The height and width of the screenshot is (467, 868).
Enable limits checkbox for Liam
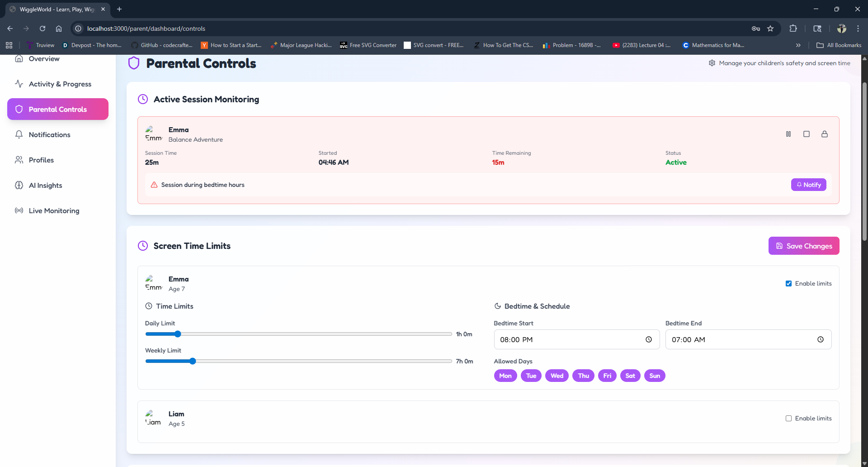(788, 418)
